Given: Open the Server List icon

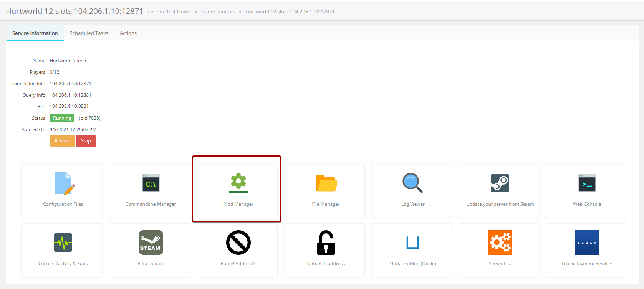Looking at the screenshot, I should [500, 243].
